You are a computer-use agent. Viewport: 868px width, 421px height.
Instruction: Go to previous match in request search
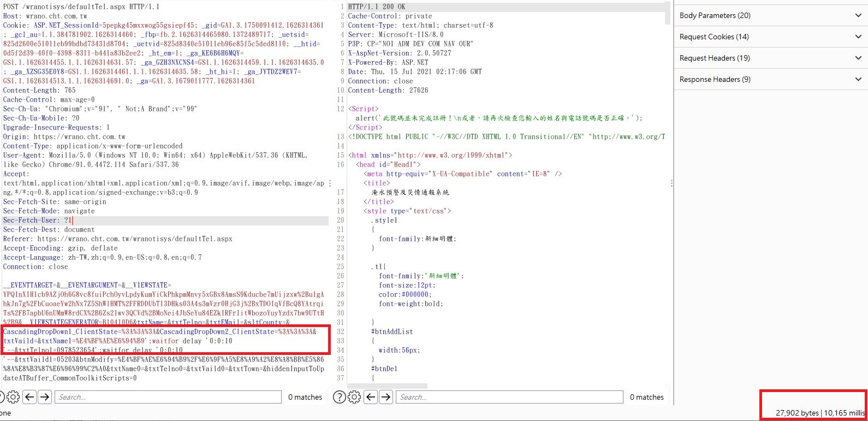tap(30, 397)
